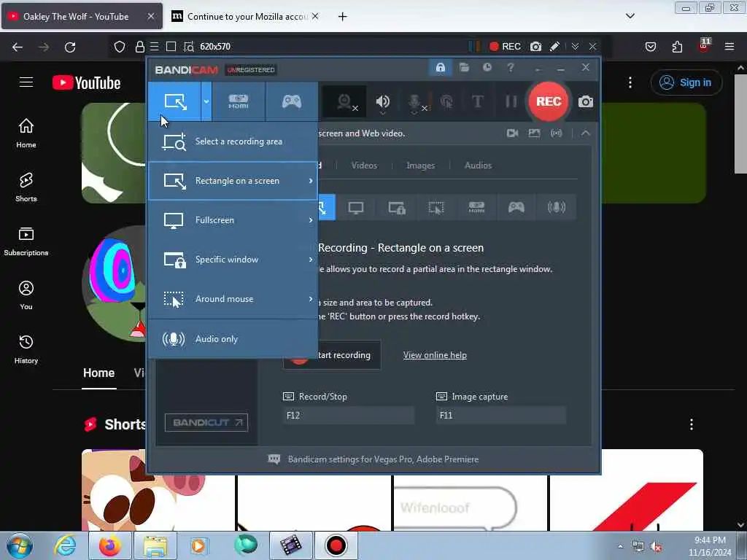Choose Around mouse menu entry
Image resolution: width=747 pixels, height=560 pixels.
(x=233, y=299)
